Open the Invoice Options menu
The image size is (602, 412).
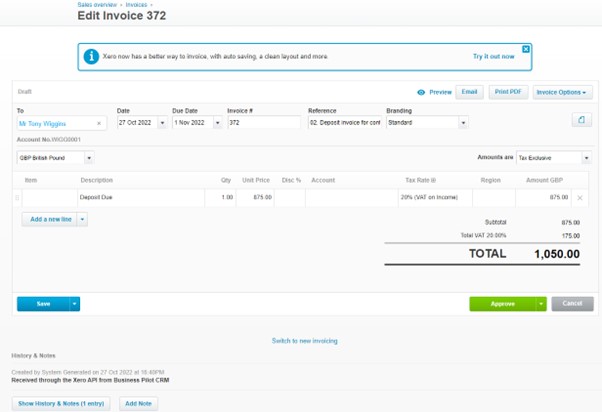coord(561,92)
